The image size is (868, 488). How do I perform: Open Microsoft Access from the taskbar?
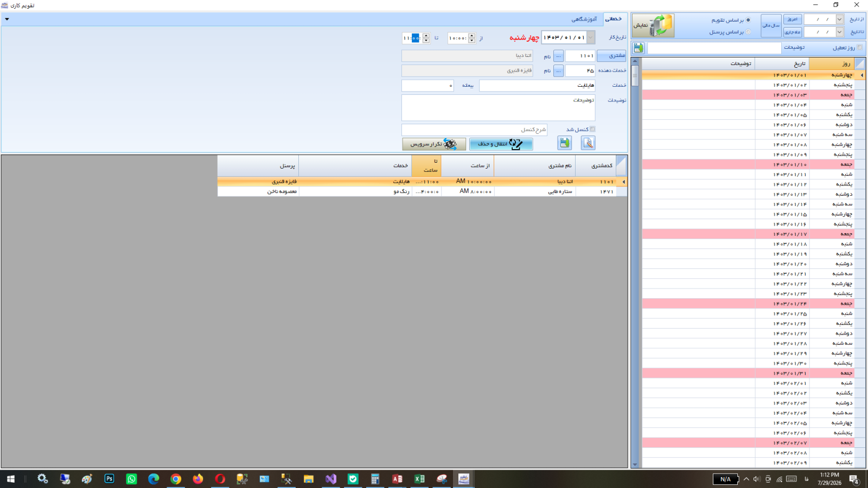pos(397,479)
